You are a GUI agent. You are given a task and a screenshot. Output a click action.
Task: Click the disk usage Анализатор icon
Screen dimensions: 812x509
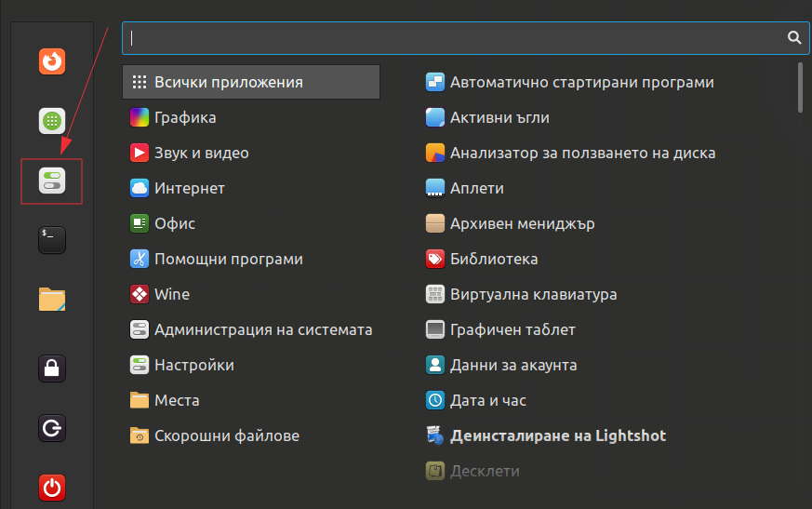(435, 153)
